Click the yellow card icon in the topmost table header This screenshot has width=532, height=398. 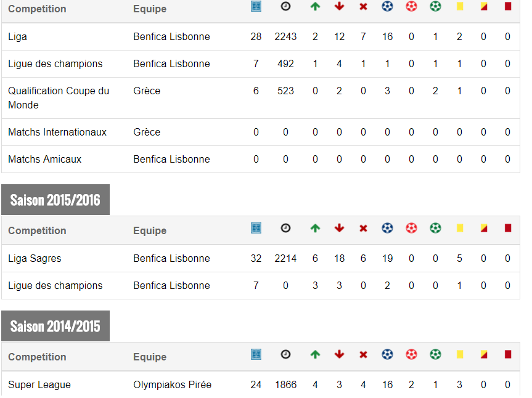[x=459, y=7]
